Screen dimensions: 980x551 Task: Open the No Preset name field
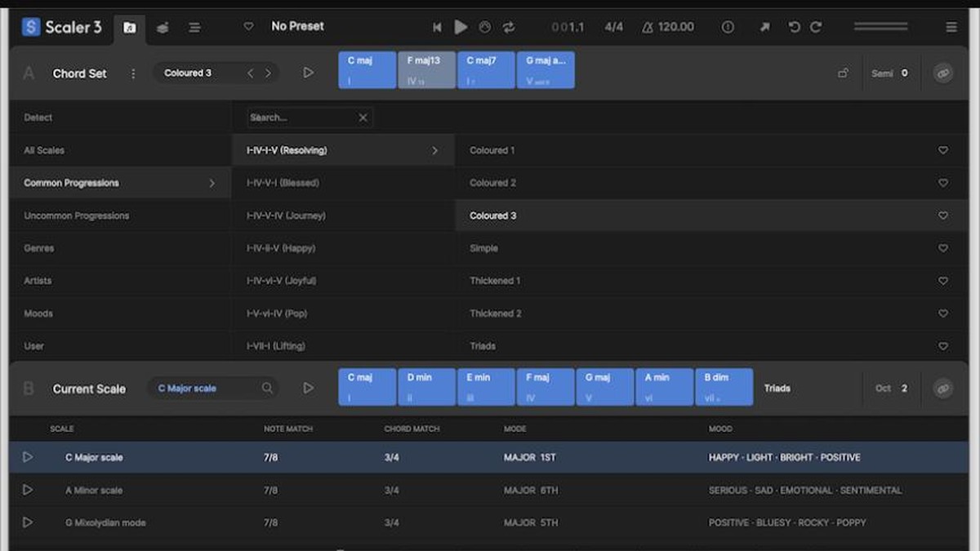pyautogui.click(x=297, y=26)
